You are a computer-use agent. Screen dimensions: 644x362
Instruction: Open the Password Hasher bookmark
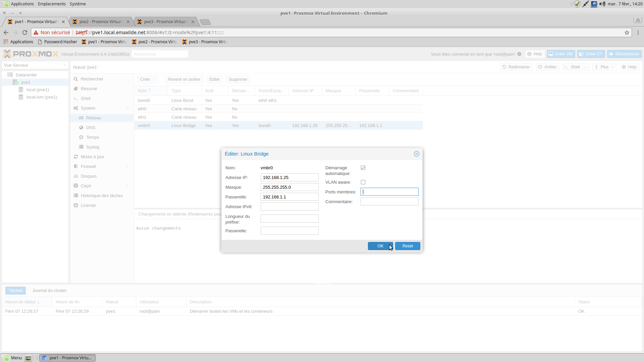point(57,42)
